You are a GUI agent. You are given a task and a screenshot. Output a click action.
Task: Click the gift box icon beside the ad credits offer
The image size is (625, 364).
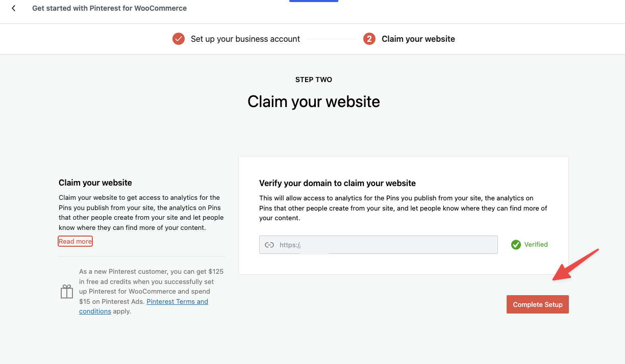pyautogui.click(x=66, y=291)
